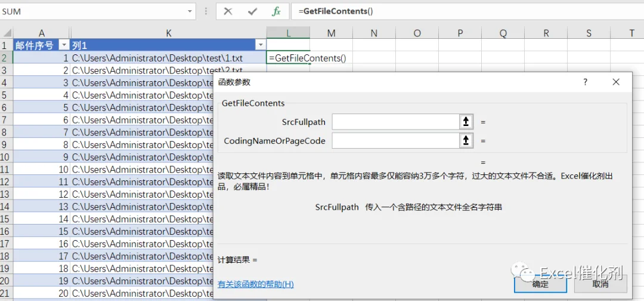Click cell A2 with value 1
The width and height of the screenshot is (644, 301).
point(42,58)
